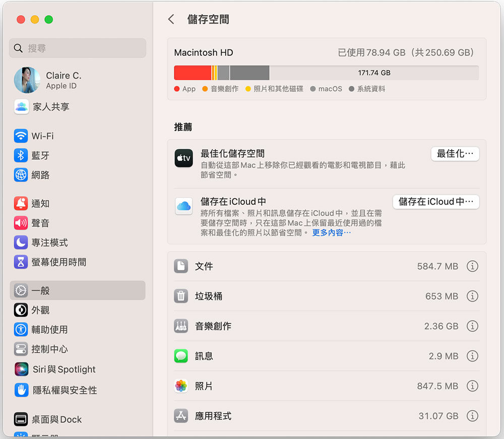
Task: Open the 通知 bell icon
Action: 21,204
